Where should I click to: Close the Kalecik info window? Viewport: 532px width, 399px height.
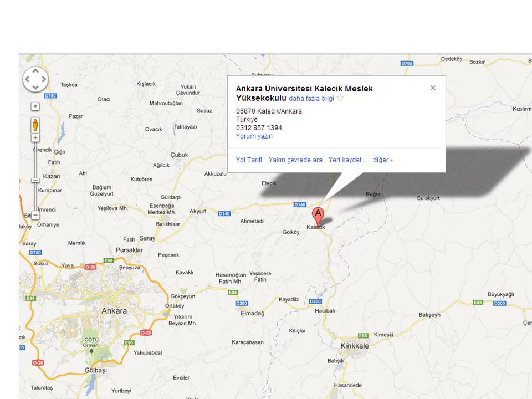tap(433, 88)
